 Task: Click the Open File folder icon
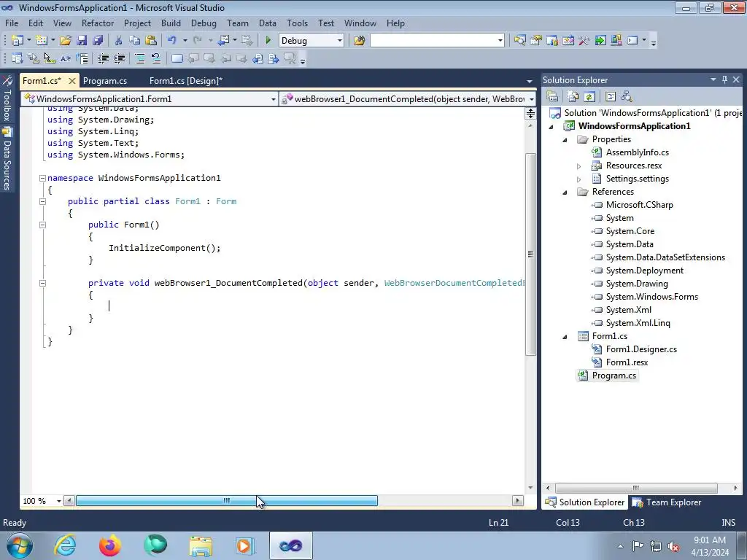[x=65, y=41]
